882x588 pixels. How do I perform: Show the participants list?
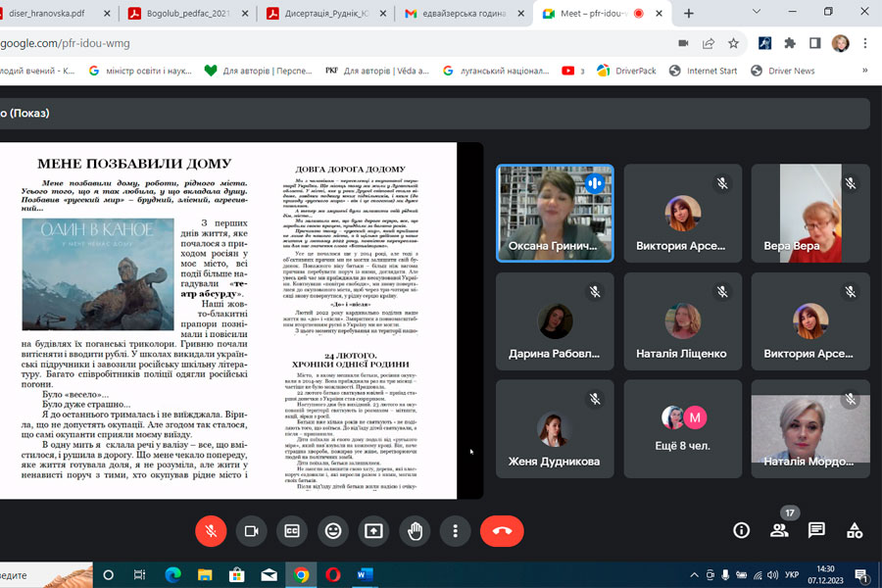779,530
